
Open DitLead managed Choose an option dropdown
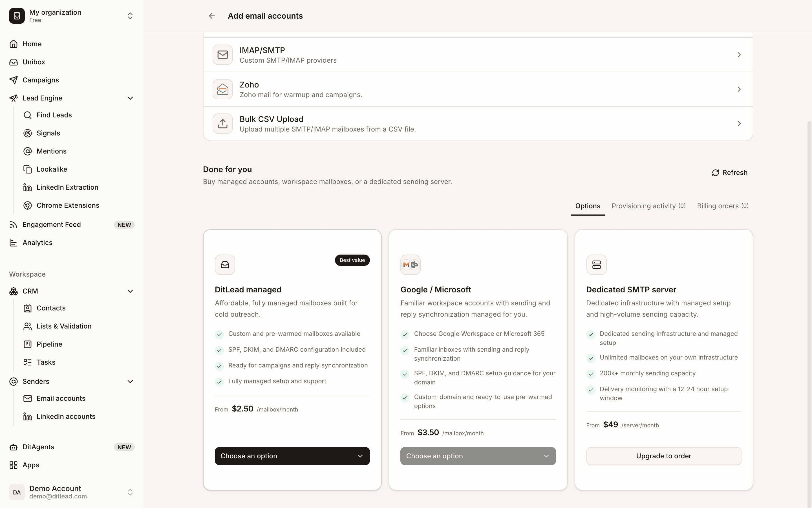292,456
